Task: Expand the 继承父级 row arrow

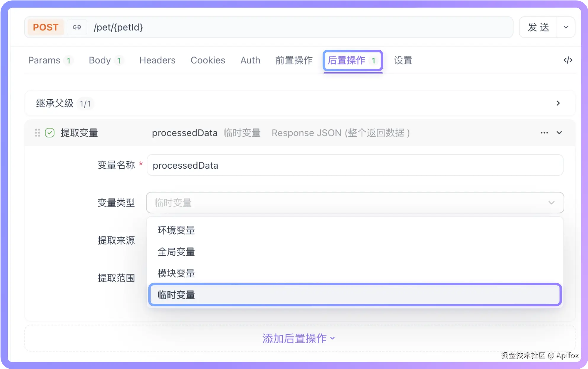Action: pyautogui.click(x=558, y=103)
